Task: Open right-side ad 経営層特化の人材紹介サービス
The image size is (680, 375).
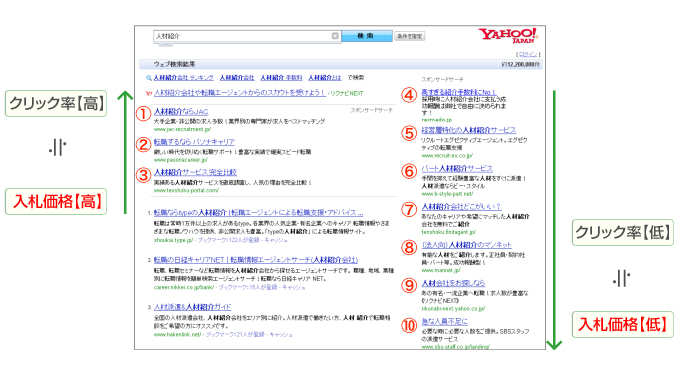Action: click(x=468, y=130)
